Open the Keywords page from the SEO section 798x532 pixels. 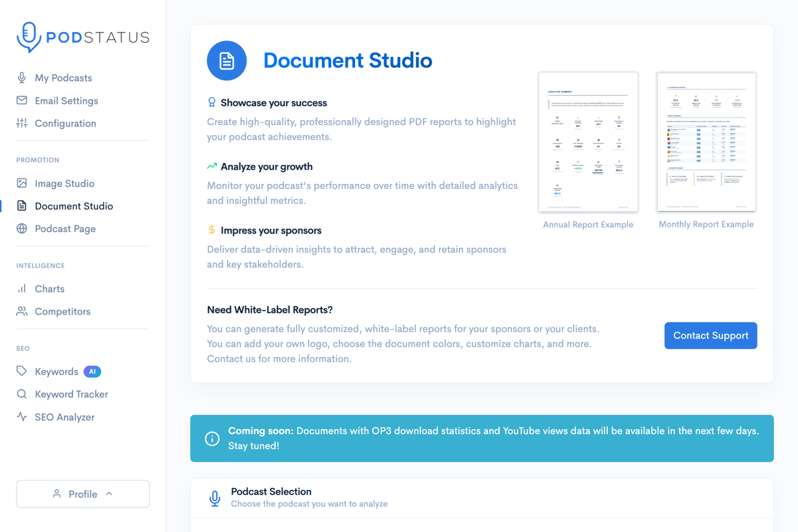[57, 371]
